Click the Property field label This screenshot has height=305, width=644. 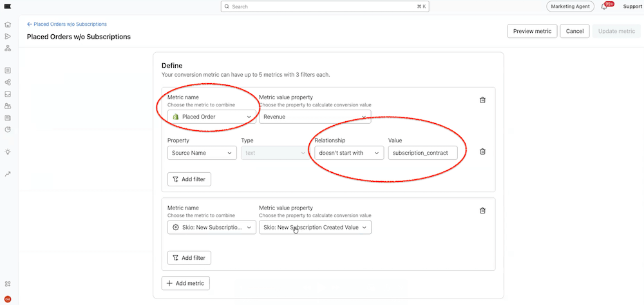pyautogui.click(x=178, y=141)
